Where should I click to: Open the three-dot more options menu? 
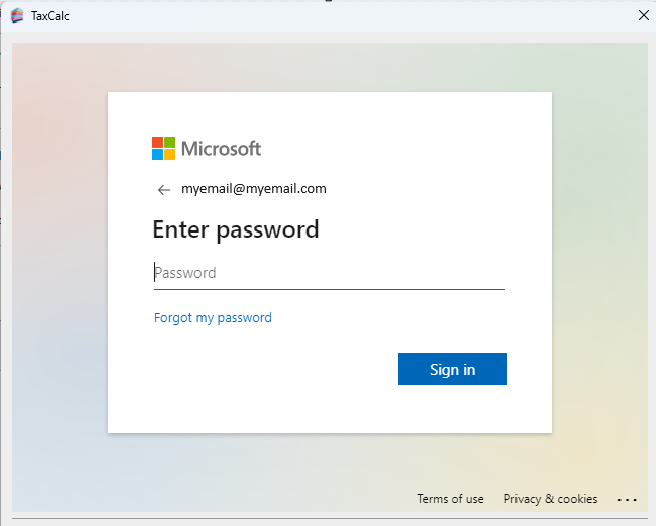coord(627,499)
